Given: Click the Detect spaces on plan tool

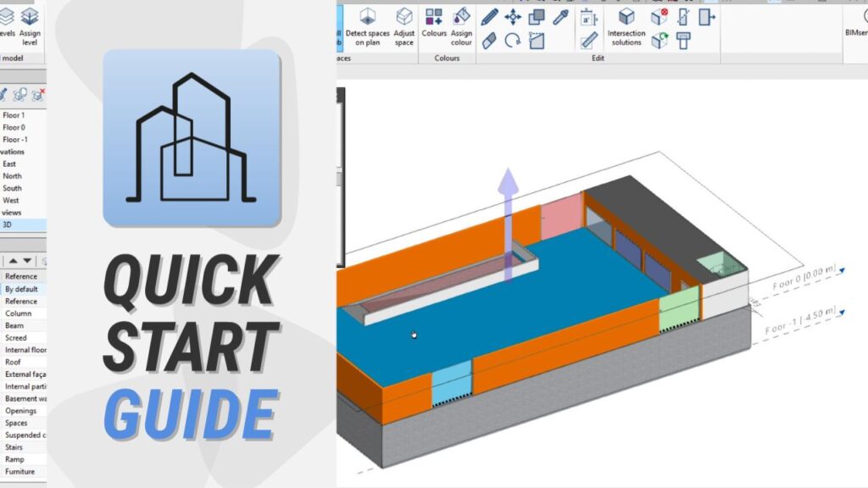Looking at the screenshot, I should pos(367,26).
